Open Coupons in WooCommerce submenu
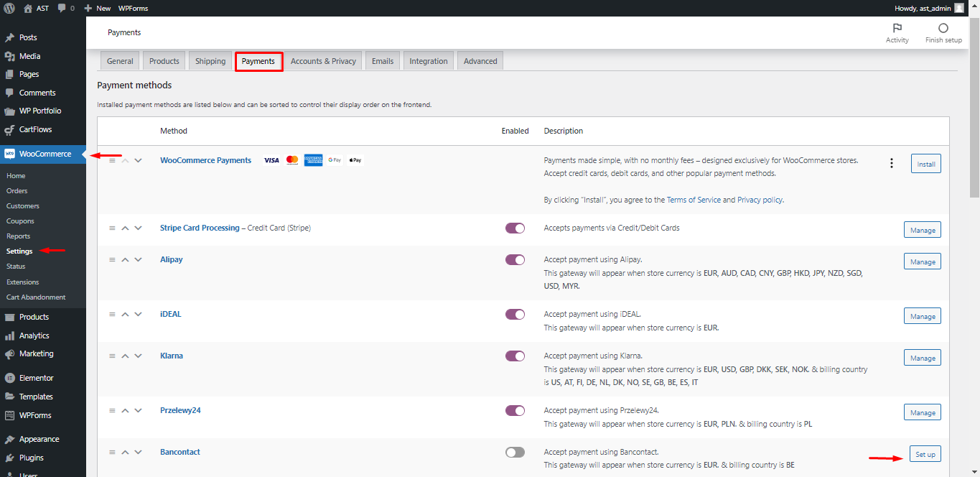Screen dimensions: 980x477 (20, 221)
